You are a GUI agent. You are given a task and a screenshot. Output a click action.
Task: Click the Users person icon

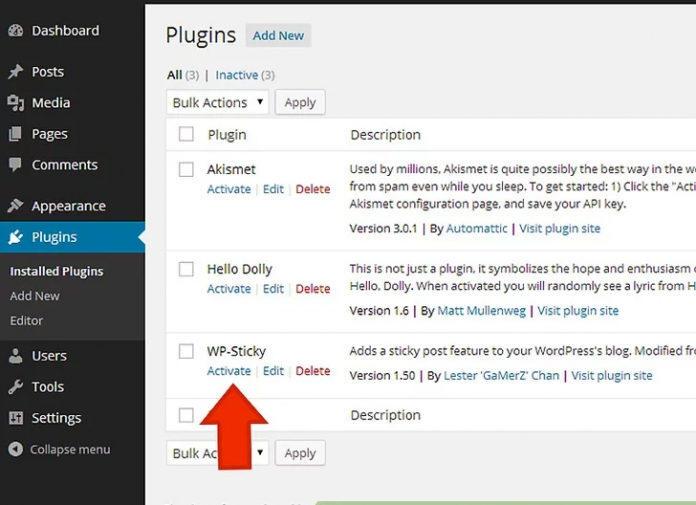point(15,356)
